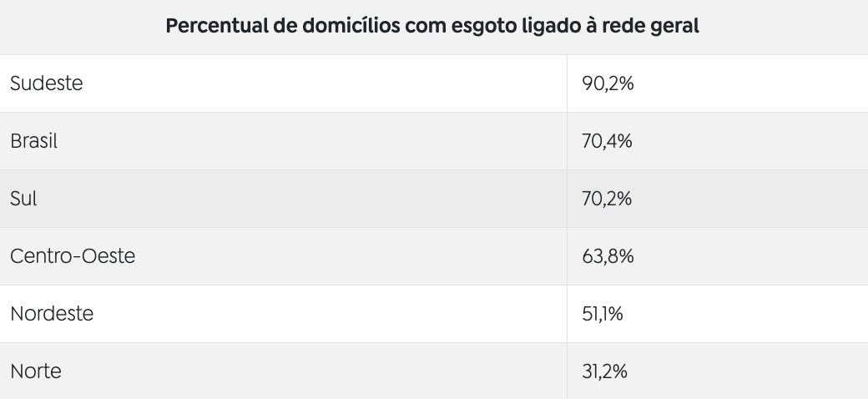Select the 70,2% percentage value

[608, 199]
